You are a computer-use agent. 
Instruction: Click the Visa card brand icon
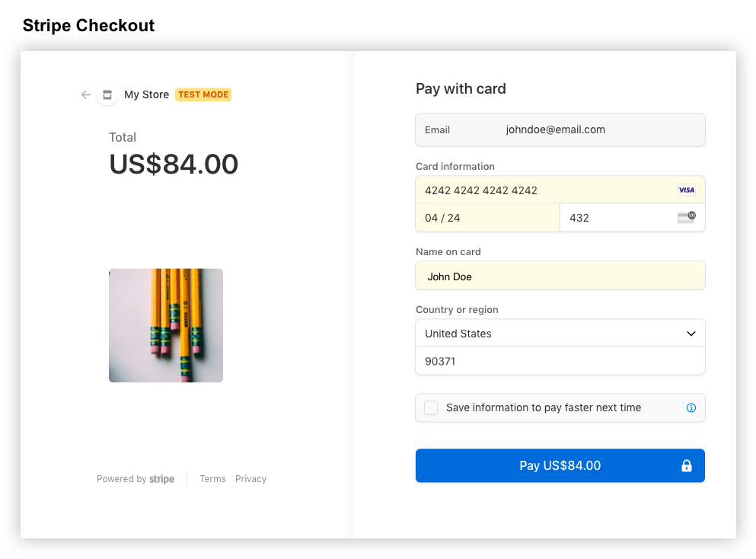coord(686,190)
